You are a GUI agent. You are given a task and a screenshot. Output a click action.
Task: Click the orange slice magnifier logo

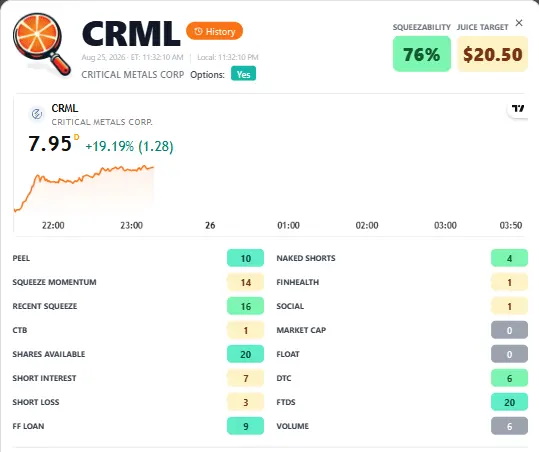(41, 44)
